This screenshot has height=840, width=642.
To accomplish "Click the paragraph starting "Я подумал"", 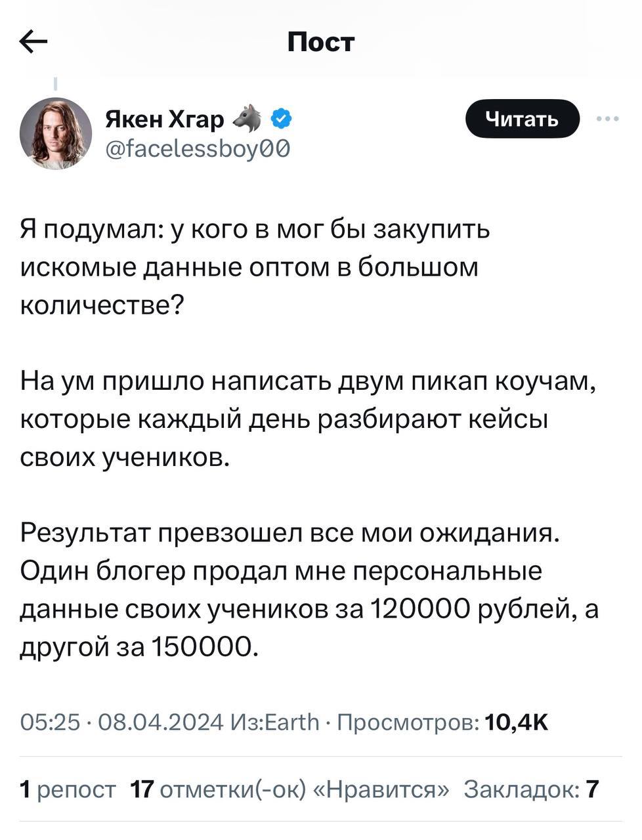I will 256,267.
